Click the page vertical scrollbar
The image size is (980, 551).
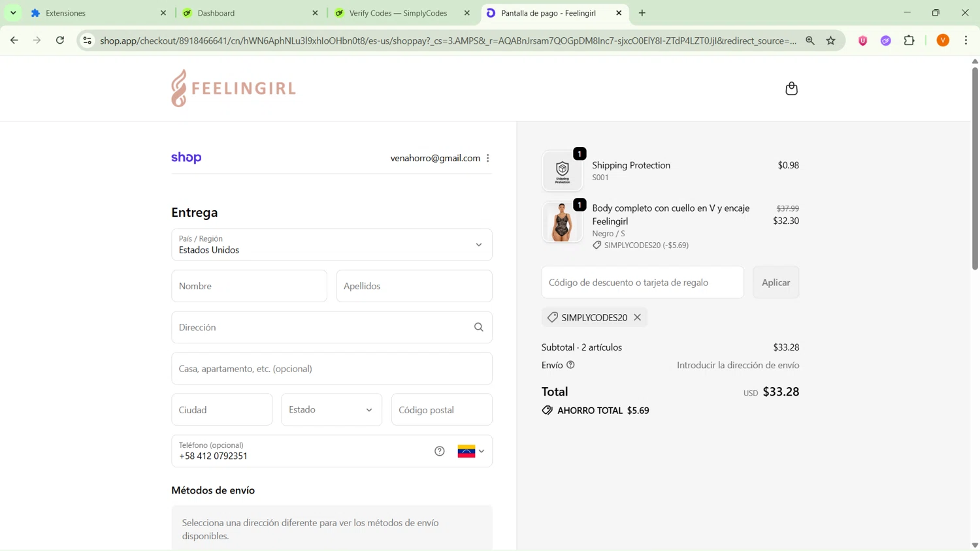(x=975, y=168)
